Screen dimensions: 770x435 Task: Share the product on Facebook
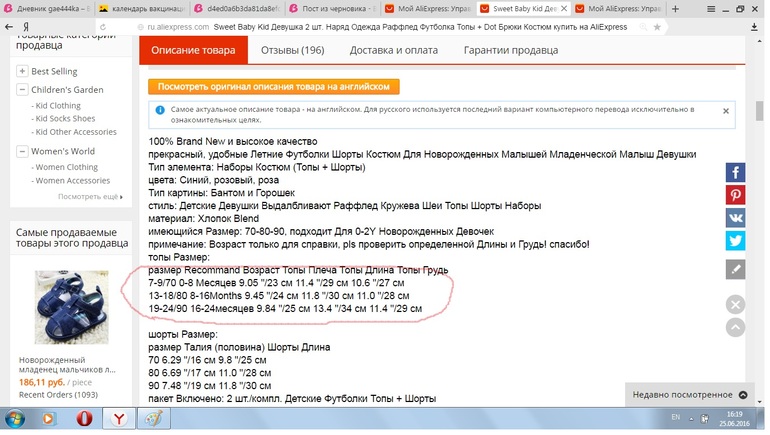tap(735, 173)
